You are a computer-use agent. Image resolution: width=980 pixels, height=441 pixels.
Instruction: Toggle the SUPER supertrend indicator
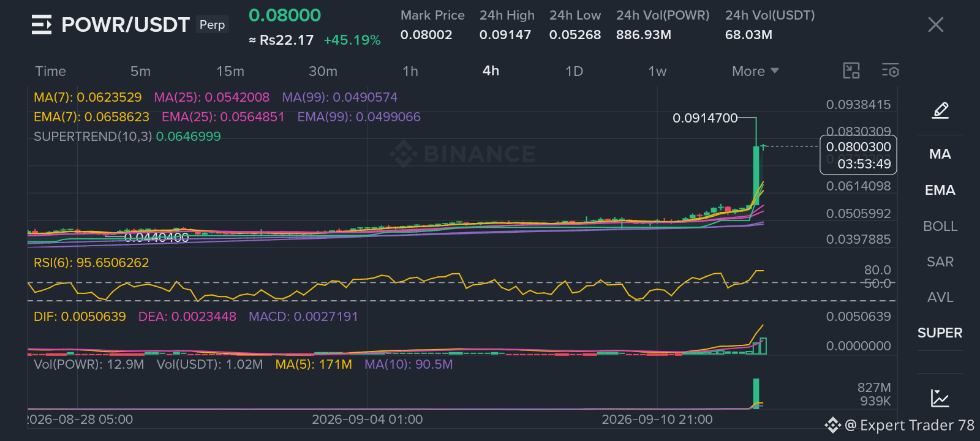(940, 333)
